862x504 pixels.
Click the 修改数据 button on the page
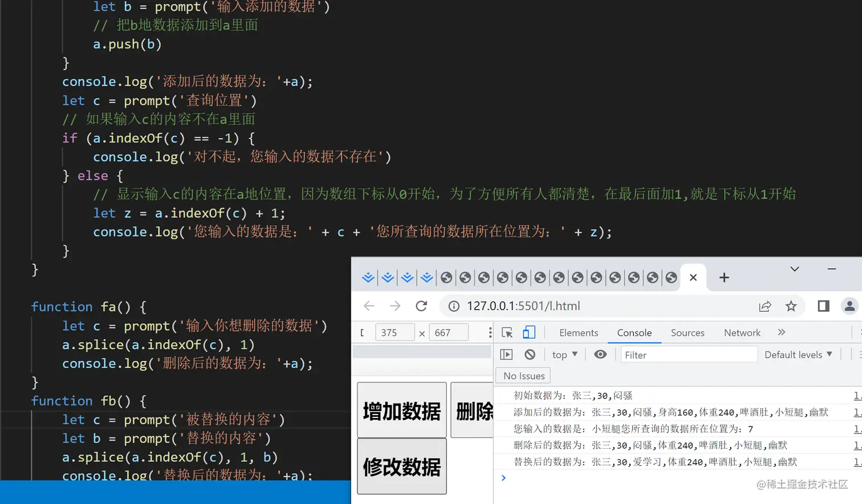pos(402,466)
